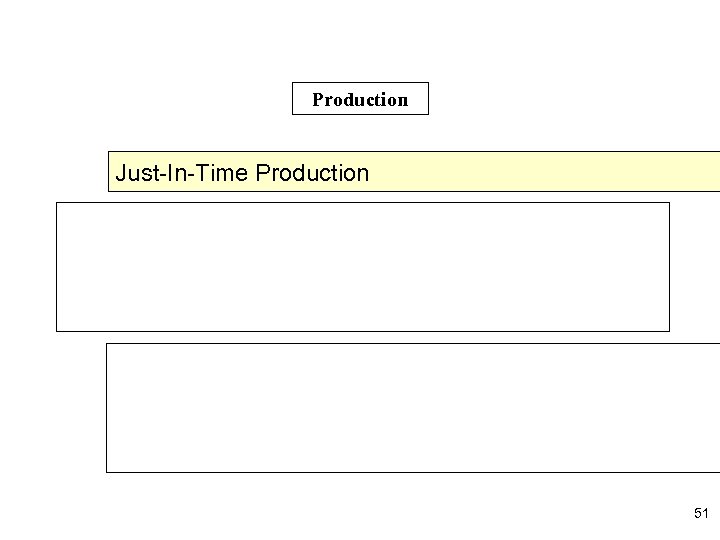
Task: Select the Just-In-Time Production heading
Action: [x=243, y=172]
